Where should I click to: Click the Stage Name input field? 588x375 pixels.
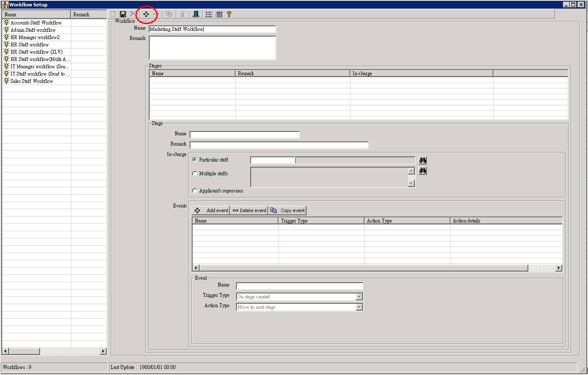[x=245, y=135]
